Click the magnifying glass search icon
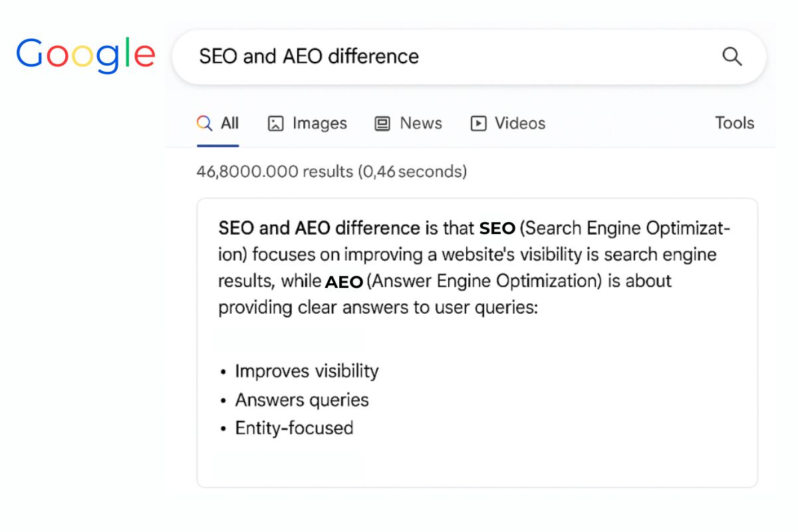Screen dimensions: 798x532 point(732,57)
